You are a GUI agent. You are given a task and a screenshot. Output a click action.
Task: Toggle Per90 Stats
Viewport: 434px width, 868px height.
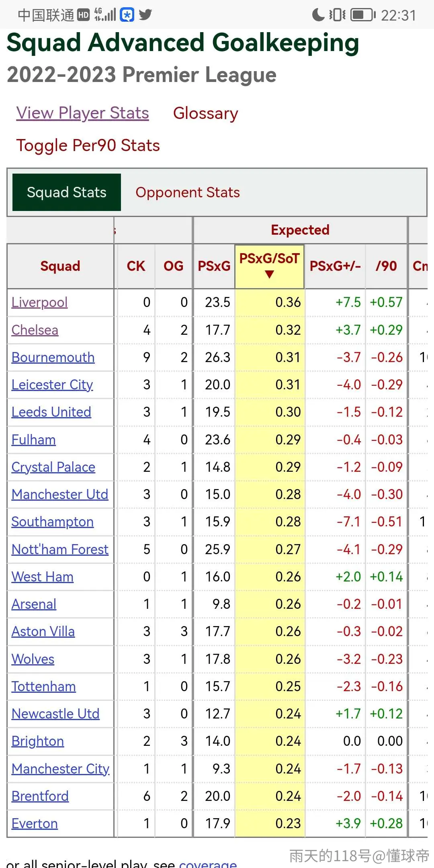[88, 145]
